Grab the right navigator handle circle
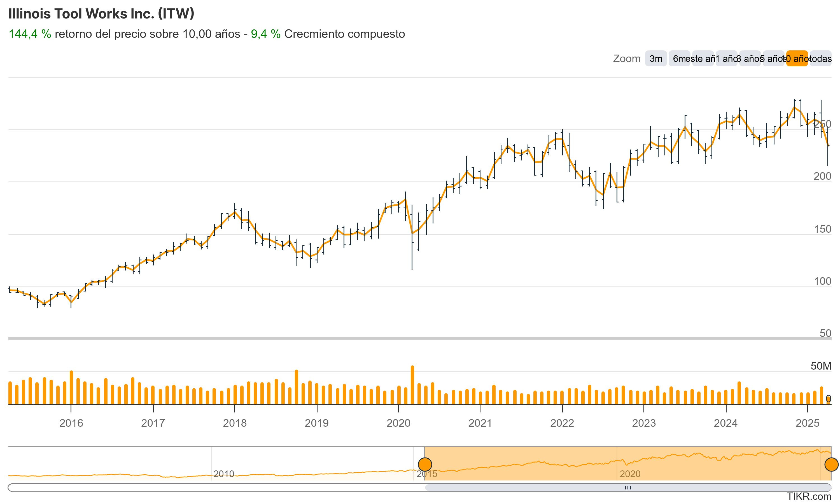The image size is (840, 504). tap(832, 464)
